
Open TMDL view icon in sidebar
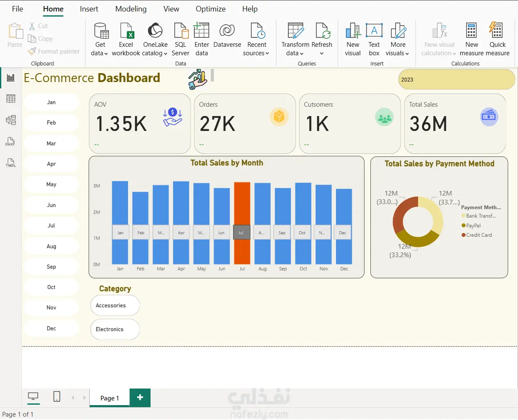11,163
